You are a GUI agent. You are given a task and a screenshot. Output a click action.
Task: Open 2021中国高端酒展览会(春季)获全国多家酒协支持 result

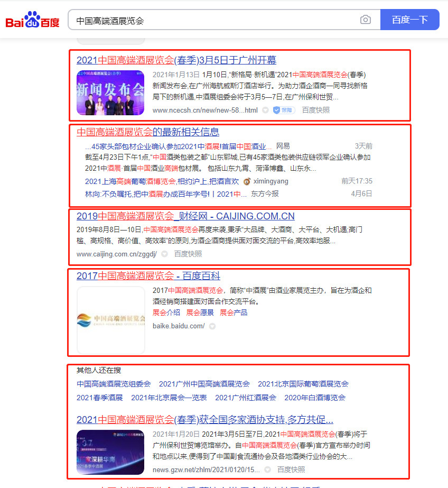(205, 419)
